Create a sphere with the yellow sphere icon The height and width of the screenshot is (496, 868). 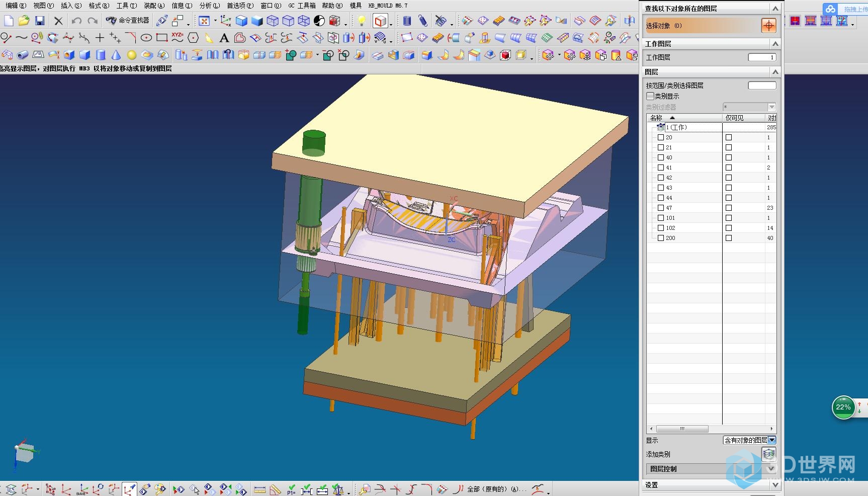[132, 55]
